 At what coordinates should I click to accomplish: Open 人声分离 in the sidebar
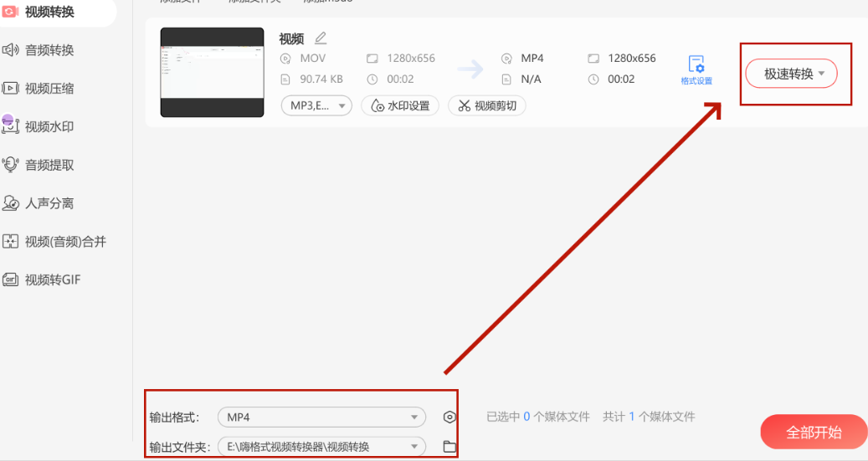point(50,203)
